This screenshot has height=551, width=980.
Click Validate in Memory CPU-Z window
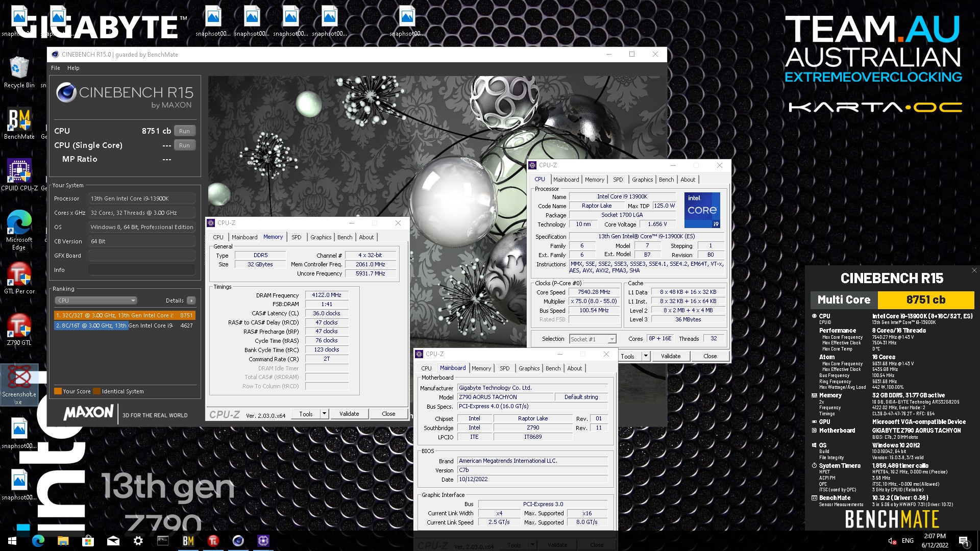(349, 414)
